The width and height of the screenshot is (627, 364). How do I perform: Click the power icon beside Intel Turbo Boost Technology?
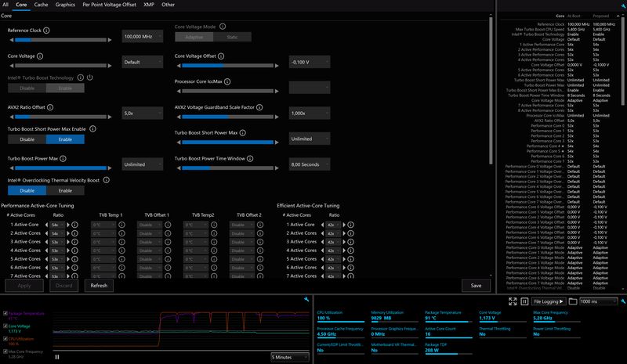click(x=92, y=77)
